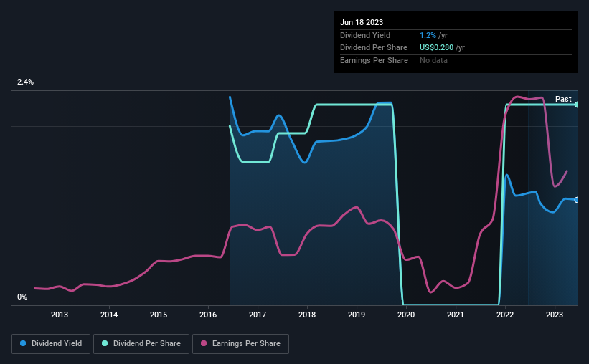Click the Dividend Per Share endpoint marker
The width and height of the screenshot is (589, 364).
[576, 105]
